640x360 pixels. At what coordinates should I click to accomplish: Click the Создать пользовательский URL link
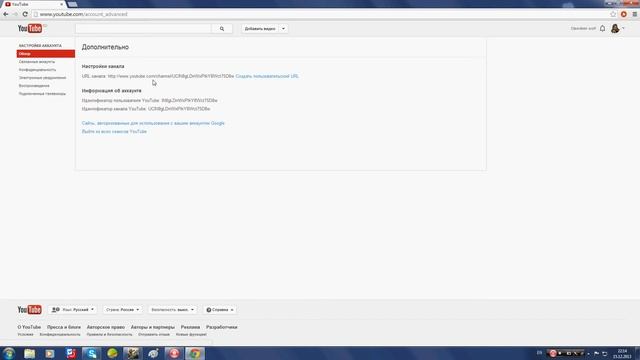(267, 76)
